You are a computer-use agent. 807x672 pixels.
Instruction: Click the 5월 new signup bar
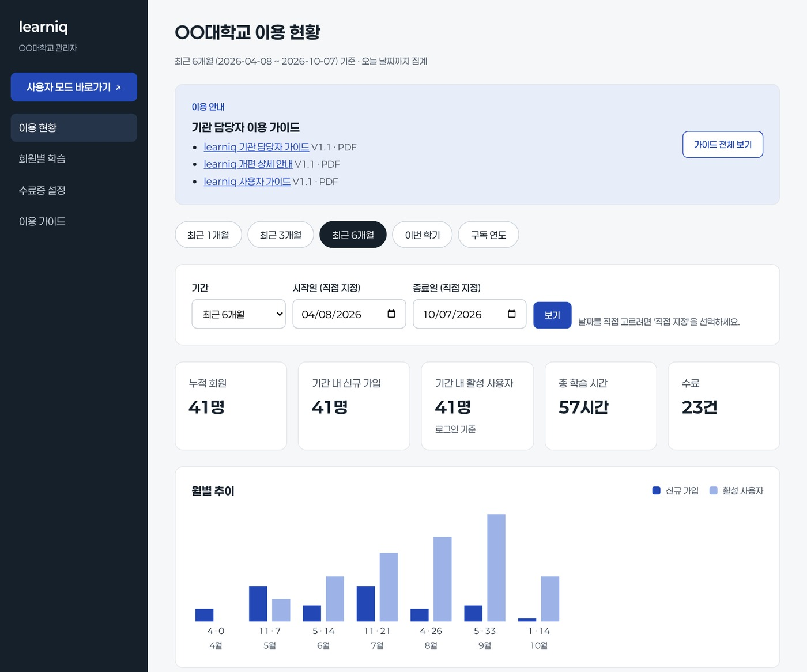click(x=258, y=603)
